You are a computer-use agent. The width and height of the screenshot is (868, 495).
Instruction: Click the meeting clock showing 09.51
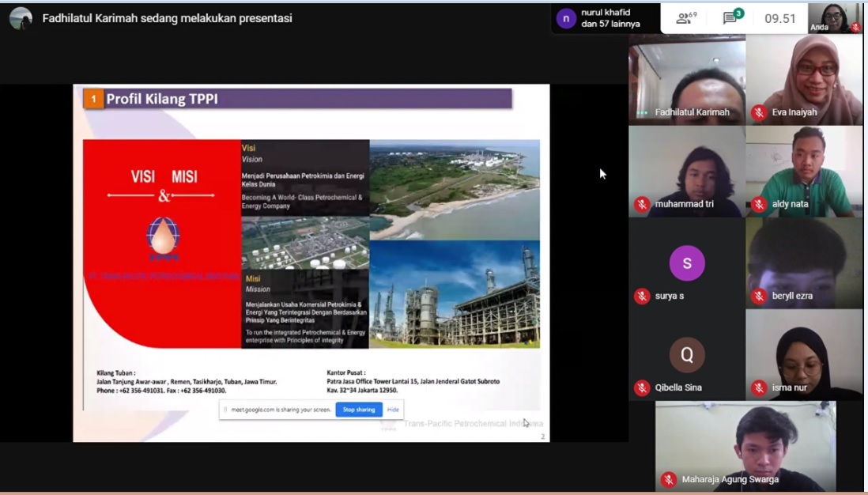[779, 18]
